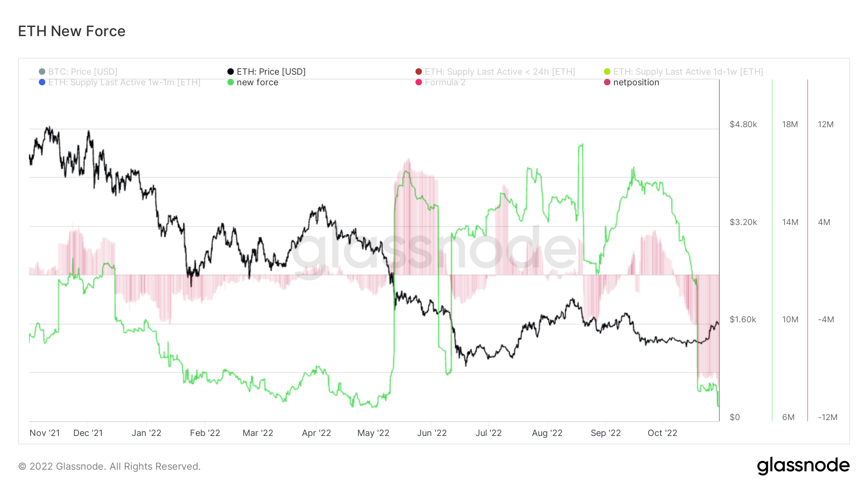Click the green new force legend dot
This screenshot has height=488, width=868.
tap(231, 82)
